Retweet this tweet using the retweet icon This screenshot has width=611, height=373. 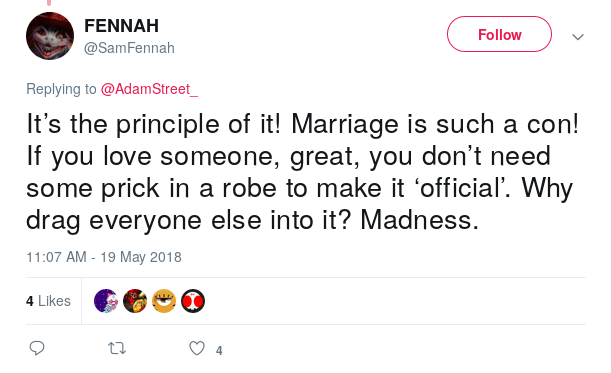tap(117, 348)
